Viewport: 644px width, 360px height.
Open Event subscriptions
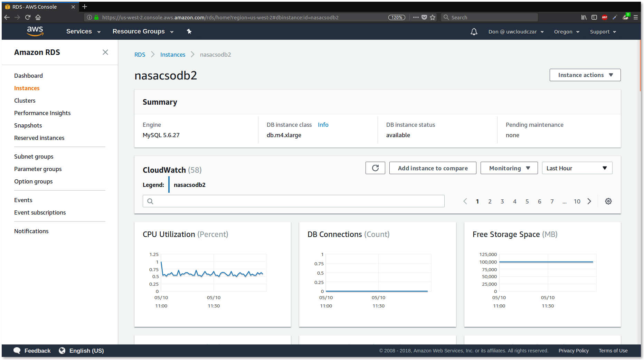(x=40, y=212)
